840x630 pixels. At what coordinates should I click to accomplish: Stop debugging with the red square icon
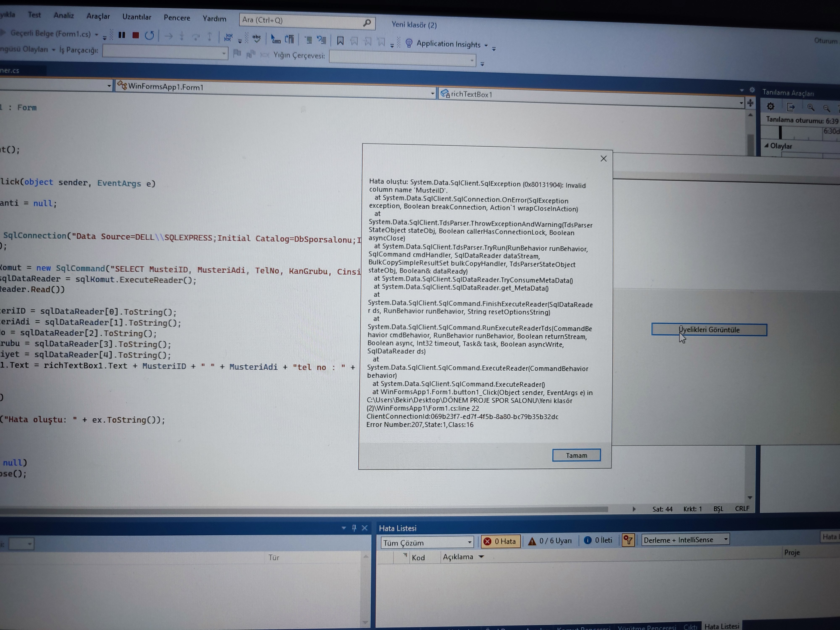pyautogui.click(x=136, y=35)
